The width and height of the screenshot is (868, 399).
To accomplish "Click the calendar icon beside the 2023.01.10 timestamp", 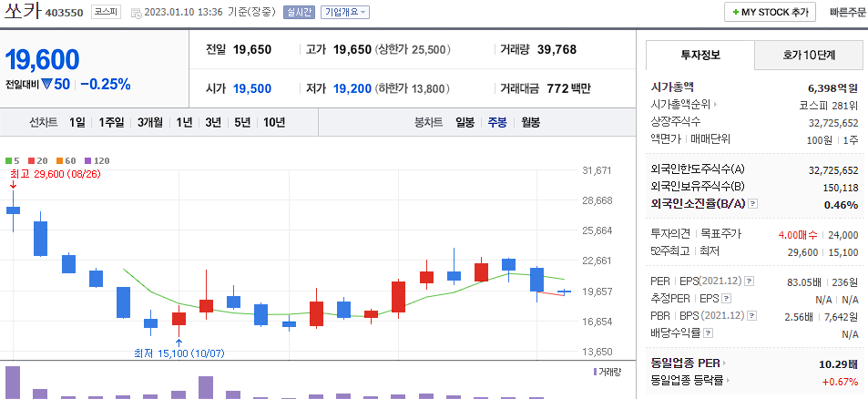I will click(137, 12).
